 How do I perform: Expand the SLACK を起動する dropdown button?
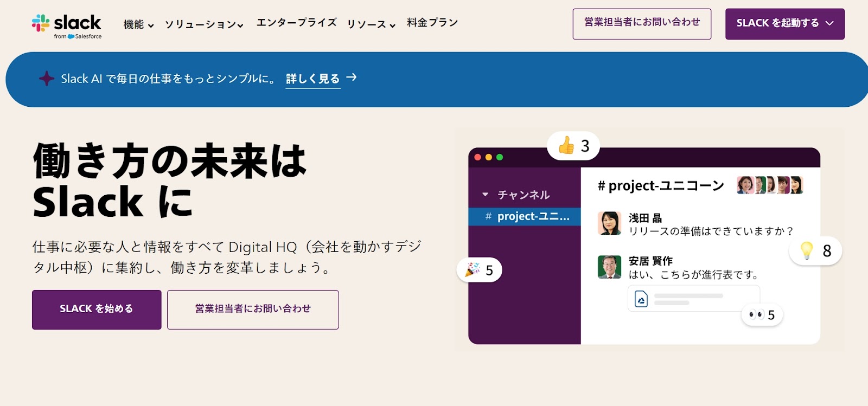click(x=784, y=24)
